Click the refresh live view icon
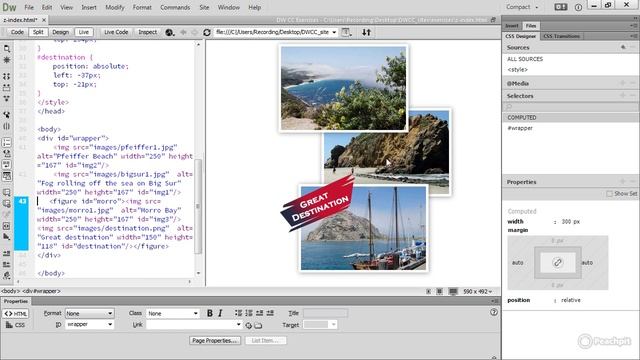Viewport: 640px width, 360px height. (207, 32)
